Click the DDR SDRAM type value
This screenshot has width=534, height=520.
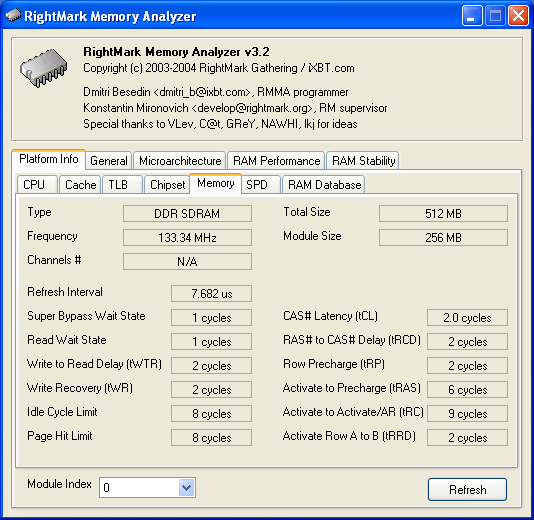point(187,214)
